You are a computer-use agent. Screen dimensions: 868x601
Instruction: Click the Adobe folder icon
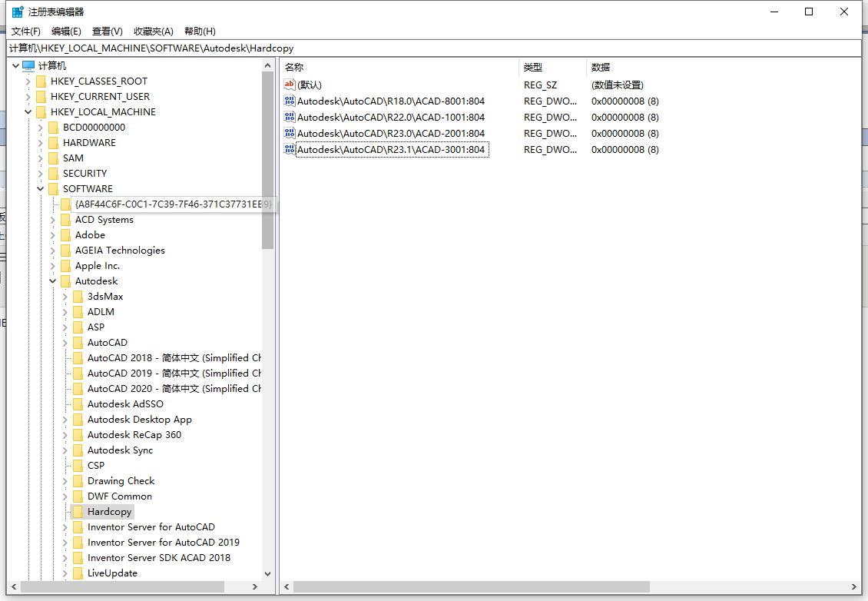pos(65,235)
